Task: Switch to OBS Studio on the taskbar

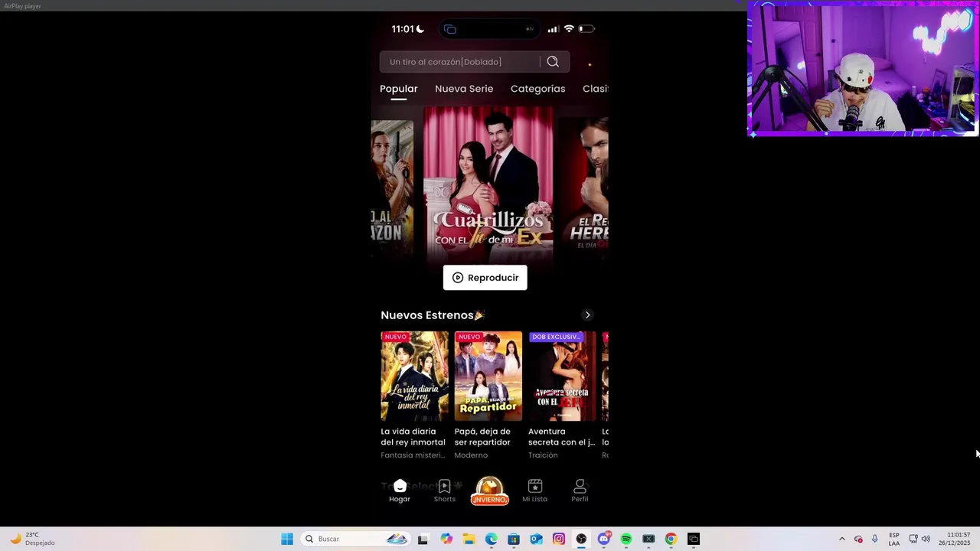Action: pos(581,539)
